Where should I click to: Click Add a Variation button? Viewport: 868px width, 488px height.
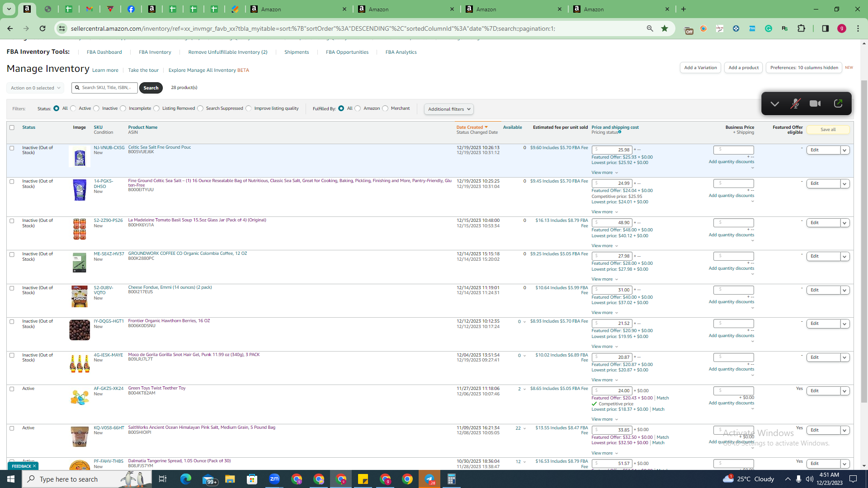click(700, 68)
